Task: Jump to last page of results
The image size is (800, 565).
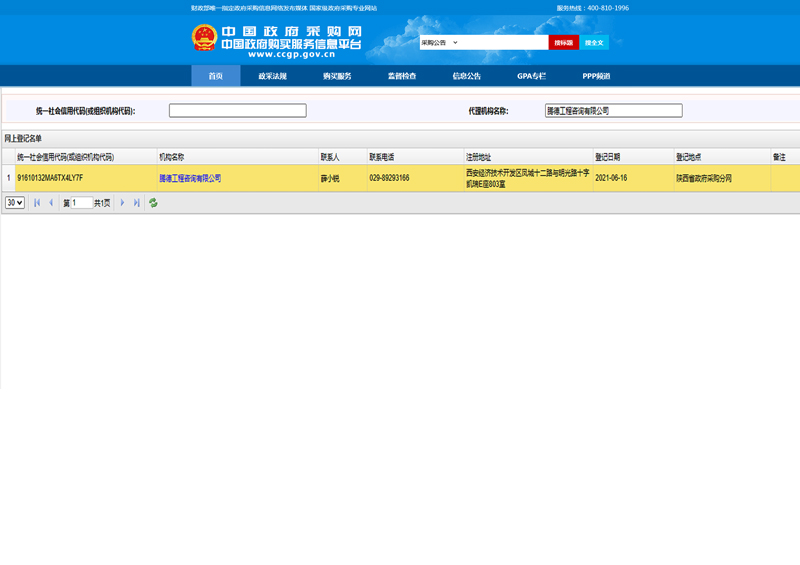Action: [x=137, y=203]
